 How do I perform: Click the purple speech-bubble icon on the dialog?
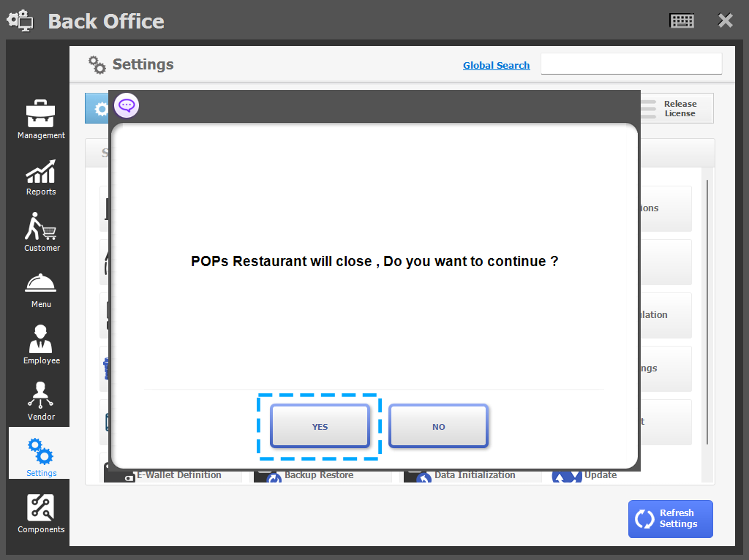(x=127, y=105)
